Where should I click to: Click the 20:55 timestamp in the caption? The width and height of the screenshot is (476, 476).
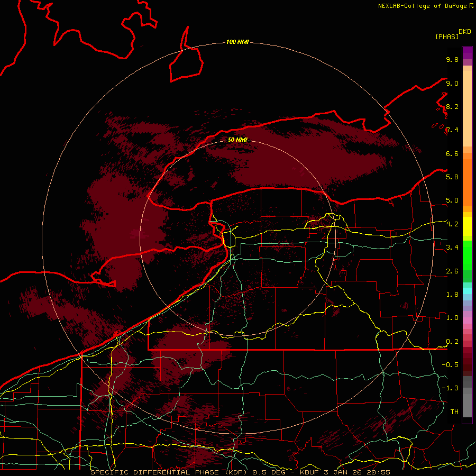pos(378,472)
